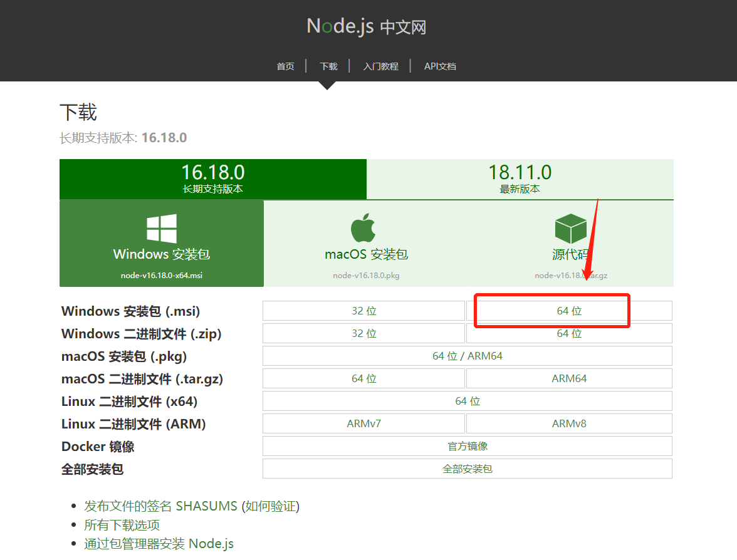Download Windows .msi 32 位 installer

(x=363, y=311)
